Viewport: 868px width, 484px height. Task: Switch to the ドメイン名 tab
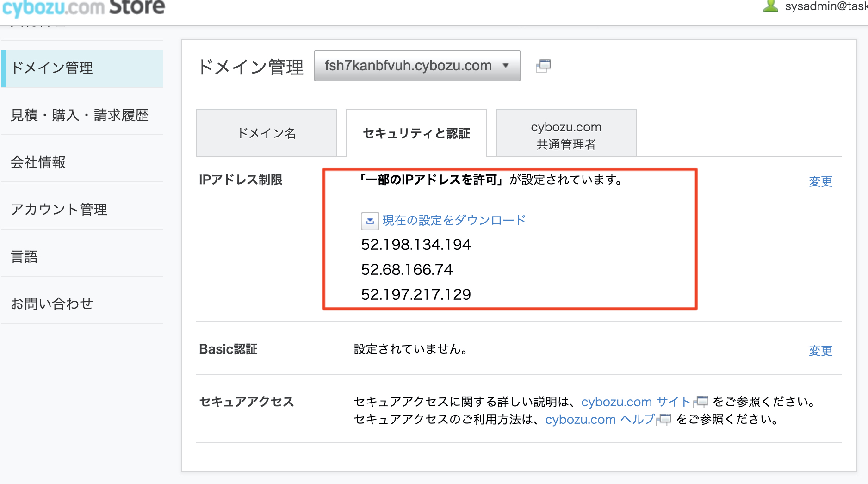point(267,133)
